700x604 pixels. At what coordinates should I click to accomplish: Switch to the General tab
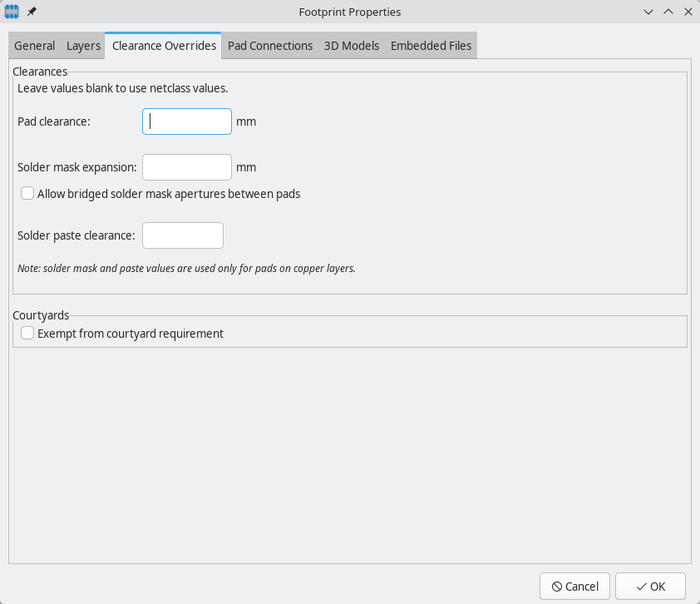point(34,45)
